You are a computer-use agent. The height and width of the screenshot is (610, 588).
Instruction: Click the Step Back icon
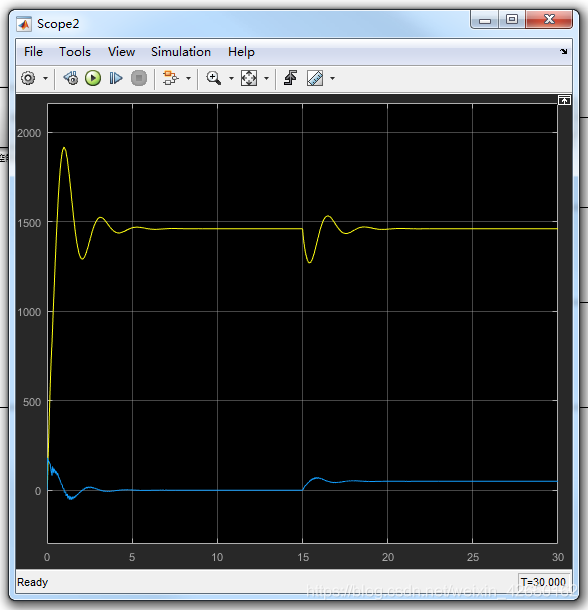point(70,78)
